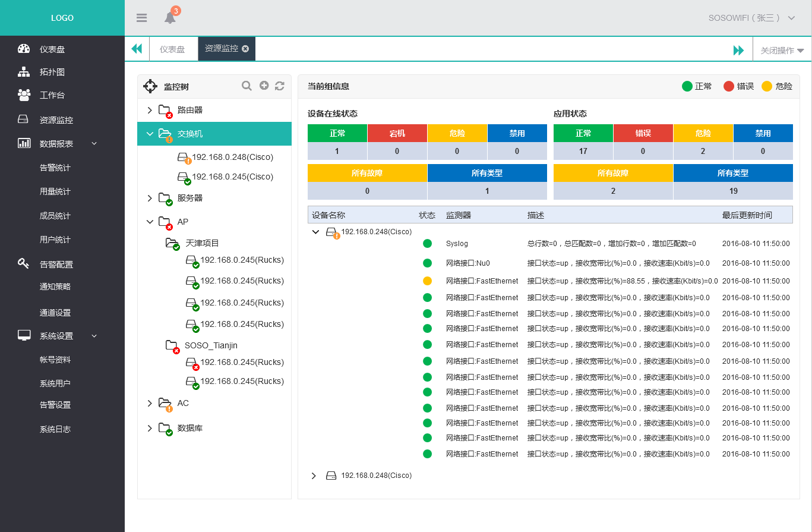The image size is (812, 532).
Task: Open the 拓扑图 sidebar item
Action: [x=52, y=72]
